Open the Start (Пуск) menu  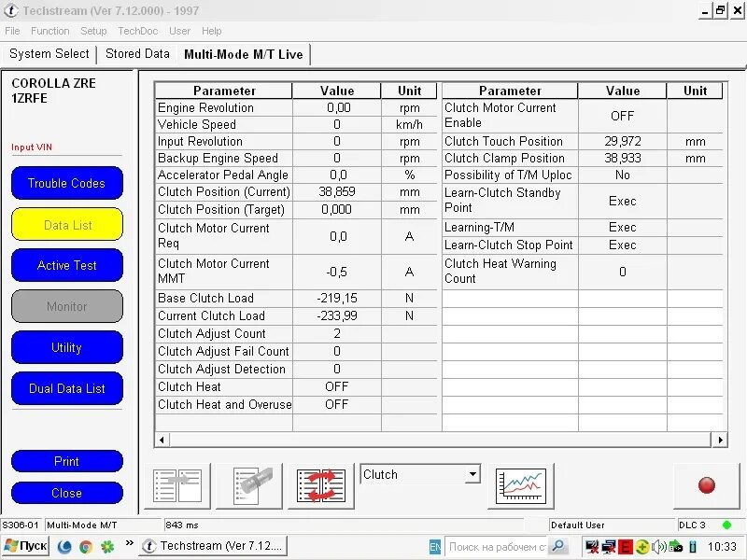25,546
